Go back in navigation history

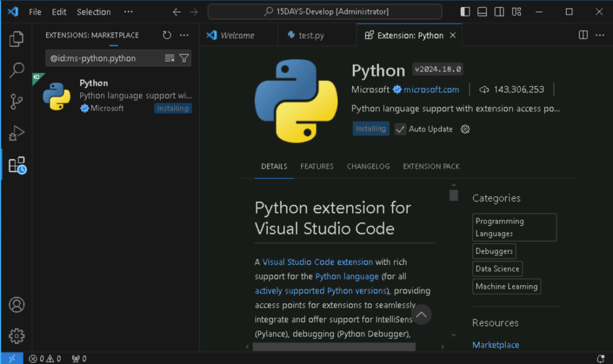177,12
